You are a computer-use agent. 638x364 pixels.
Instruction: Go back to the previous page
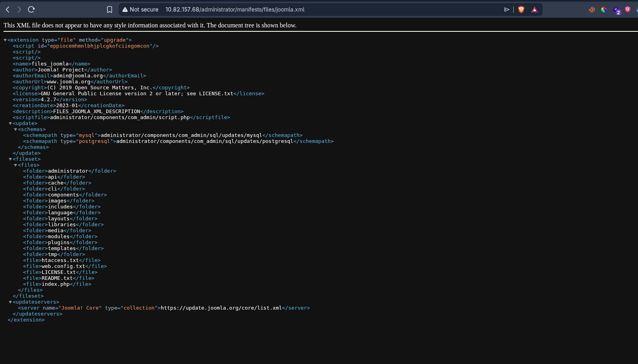point(8,10)
